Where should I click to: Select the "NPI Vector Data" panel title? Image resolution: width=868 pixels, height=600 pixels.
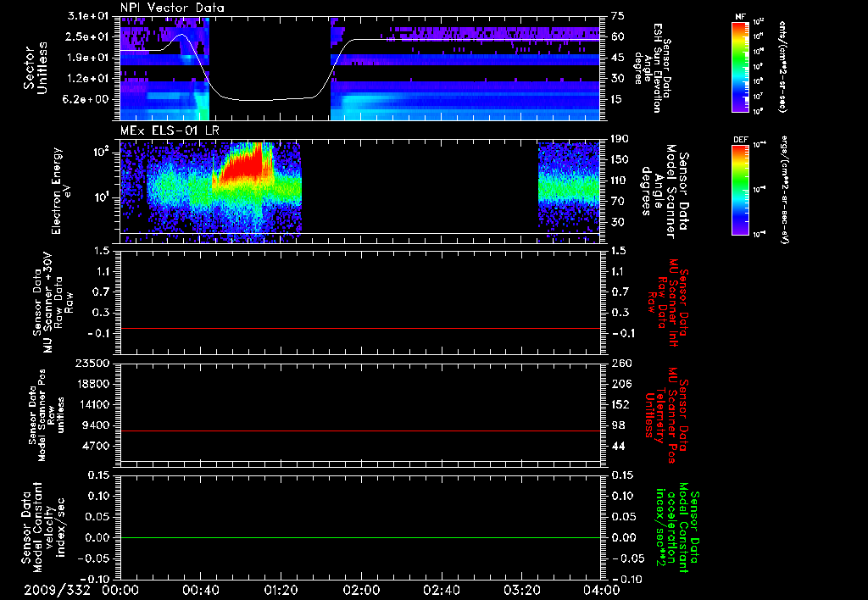coord(172,8)
